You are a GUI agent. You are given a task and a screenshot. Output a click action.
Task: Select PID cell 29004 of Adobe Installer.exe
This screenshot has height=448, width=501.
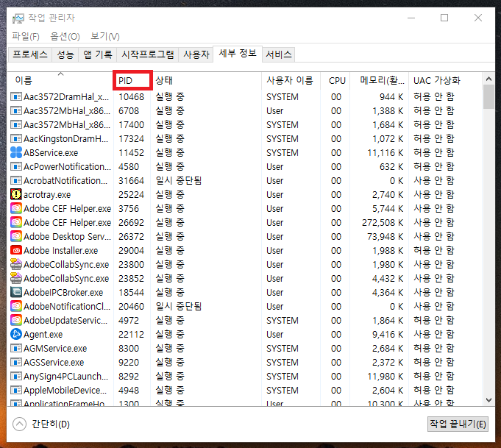point(132,251)
